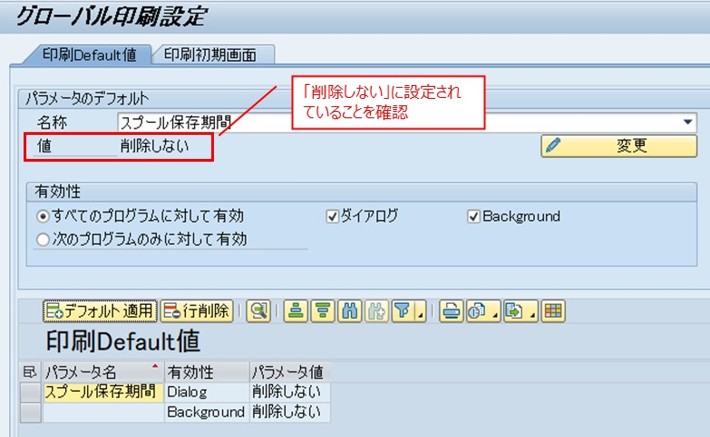
Task: Click the Background cell in 有効性 column
Action: click(x=206, y=413)
